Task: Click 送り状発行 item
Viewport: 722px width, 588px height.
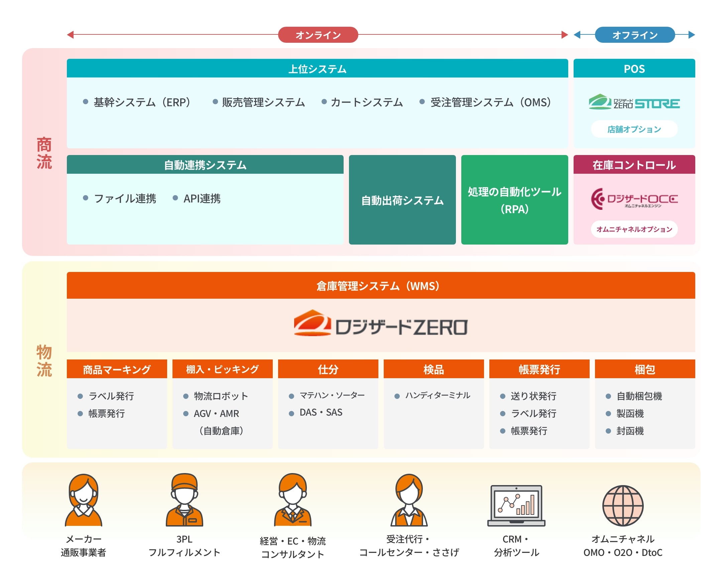Action: coord(533,396)
